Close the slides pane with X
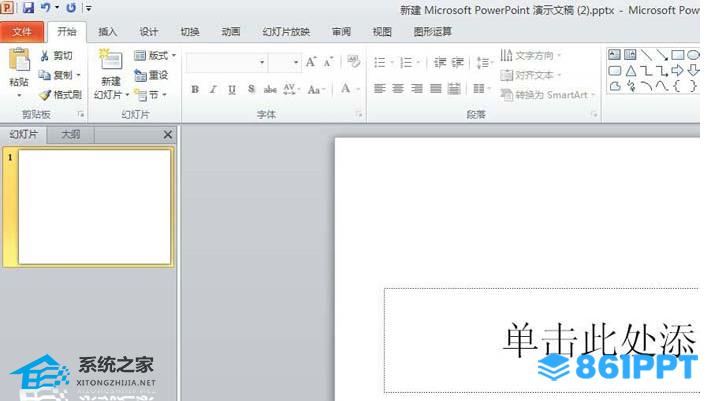The height and width of the screenshot is (401, 708). (x=168, y=135)
